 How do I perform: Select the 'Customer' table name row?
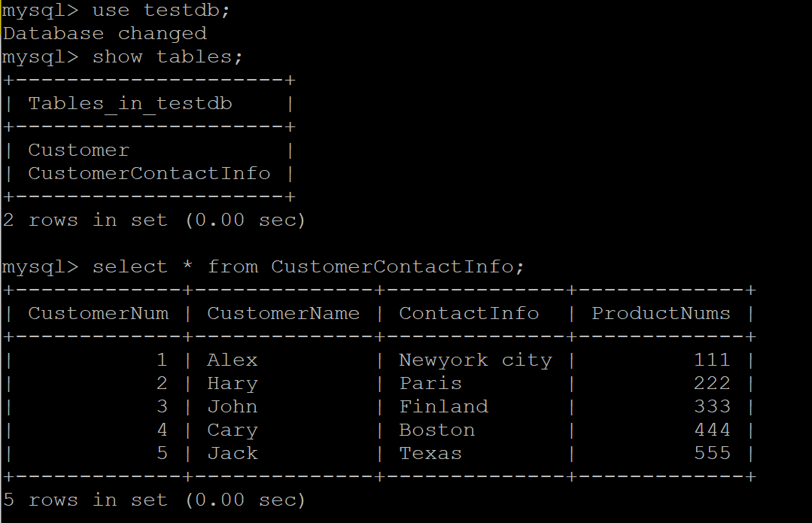pyautogui.click(x=79, y=151)
